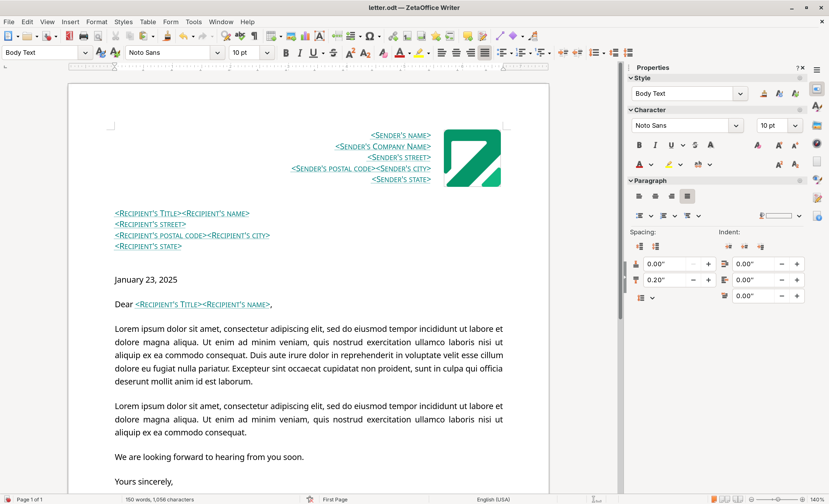The height and width of the screenshot is (504, 829).
Task: Collapse the Character section in Properties
Action: point(631,110)
